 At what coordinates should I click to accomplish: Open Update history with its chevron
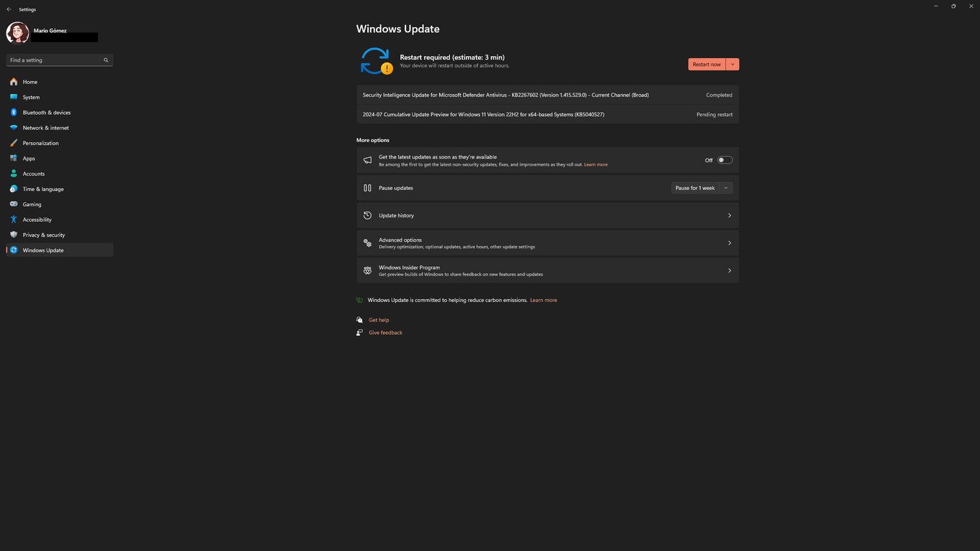[730, 215]
